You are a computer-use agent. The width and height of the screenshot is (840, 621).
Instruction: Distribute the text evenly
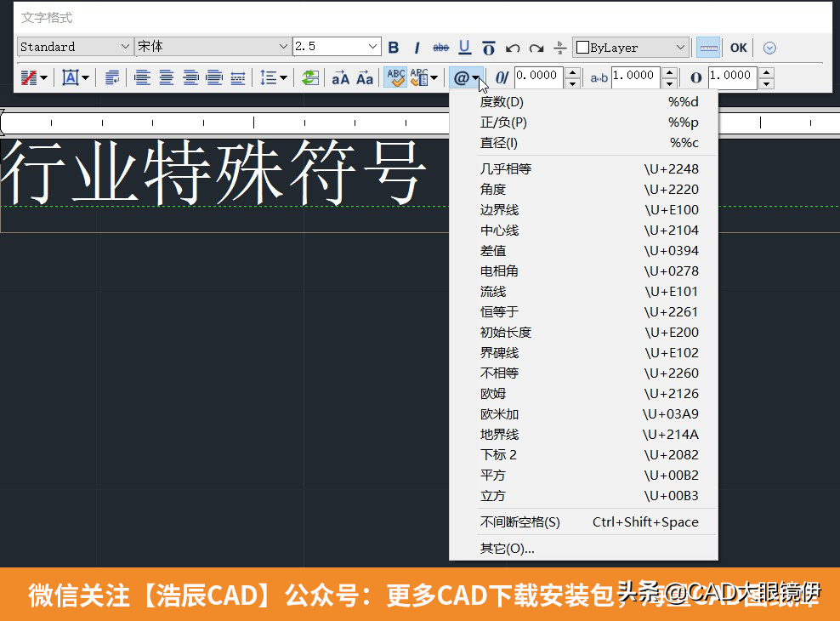click(238, 77)
